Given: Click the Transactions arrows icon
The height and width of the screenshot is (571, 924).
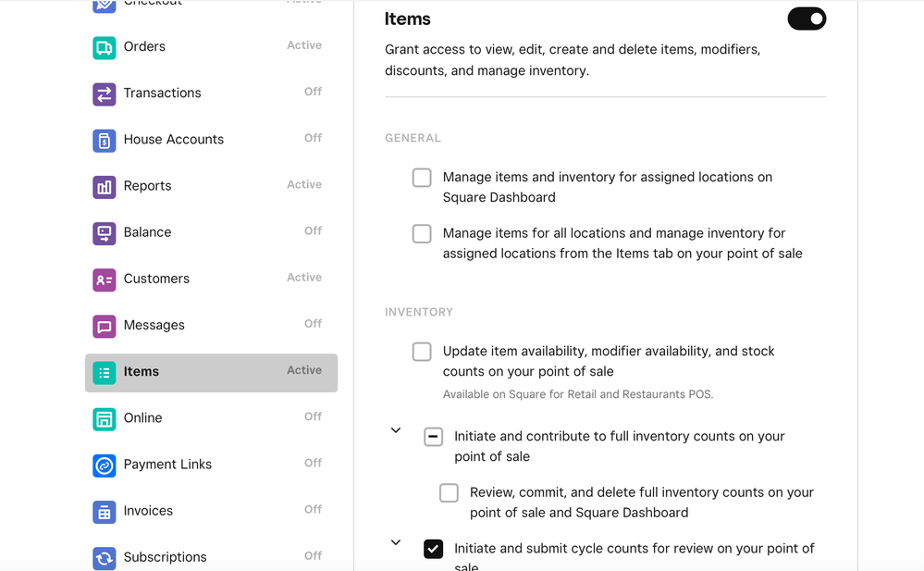Looking at the screenshot, I should click(104, 93).
